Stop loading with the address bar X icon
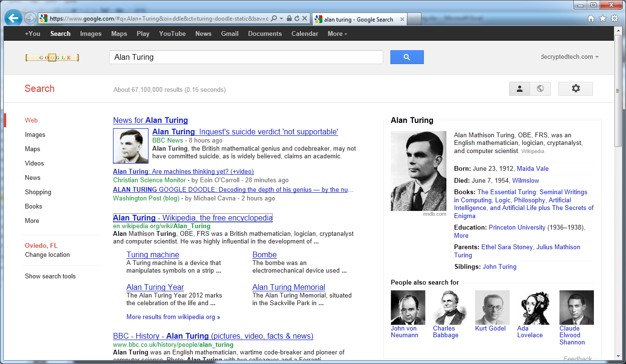 (305, 19)
